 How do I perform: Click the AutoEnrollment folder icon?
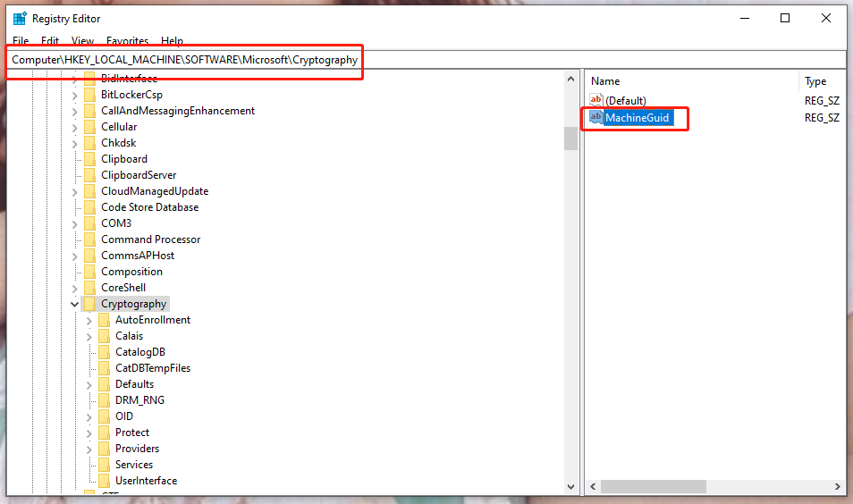(104, 320)
